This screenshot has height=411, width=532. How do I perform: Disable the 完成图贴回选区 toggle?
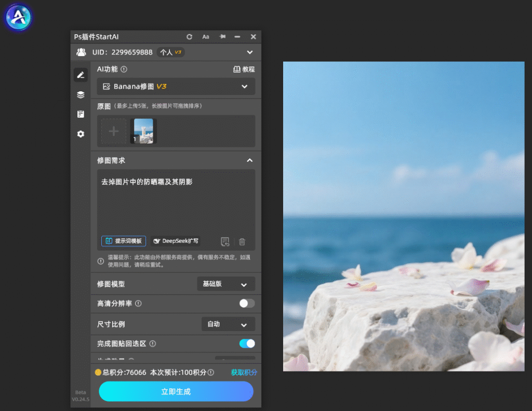(x=247, y=344)
